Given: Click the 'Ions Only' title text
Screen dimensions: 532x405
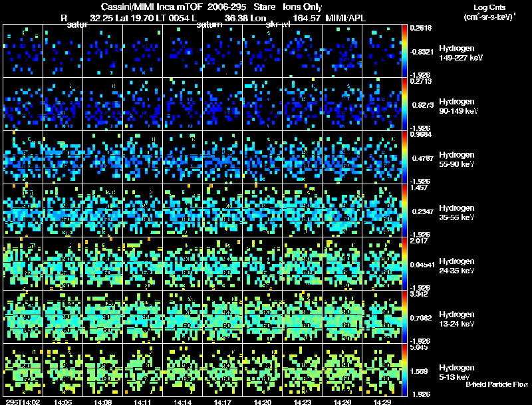Looking at the screenshot, I should click(x=303, y=7).
